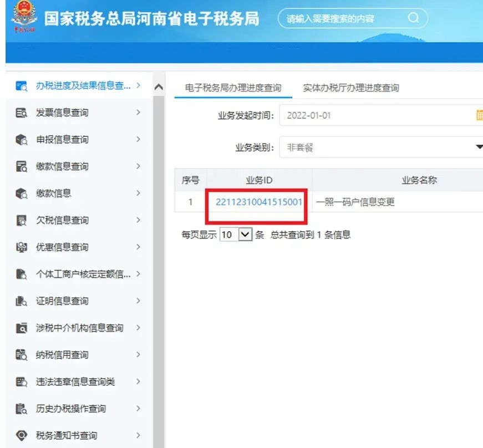Click the 办税进度及结果信息查询 sidebar icon

[21, 85]
